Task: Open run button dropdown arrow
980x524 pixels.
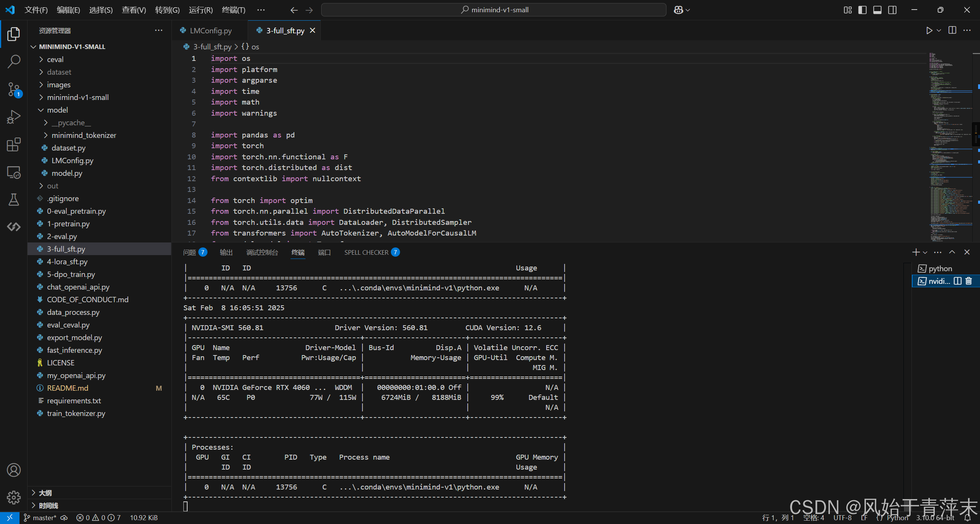Action: 939,30
